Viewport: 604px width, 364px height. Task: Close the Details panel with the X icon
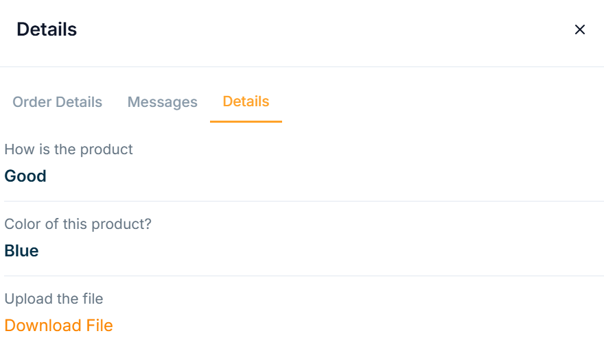point(580,29)
